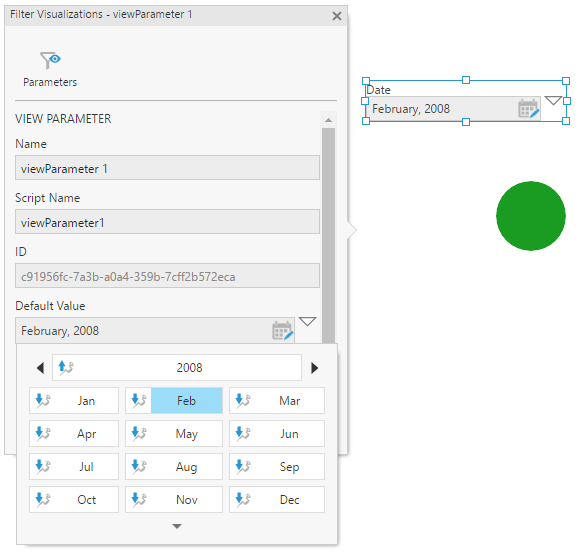Image resolution: width=582 pixels, height=554 pixels.
Task: Choose Aug month
Action: pyautogui.click(x=186, y=467)
